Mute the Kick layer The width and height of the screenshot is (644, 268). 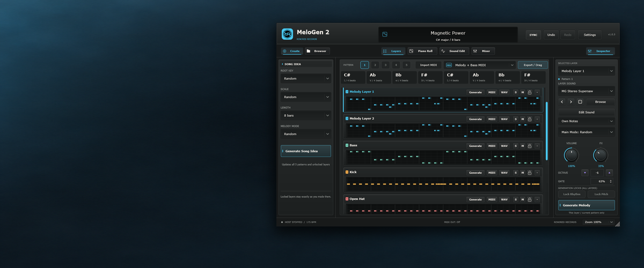point(523,173)
